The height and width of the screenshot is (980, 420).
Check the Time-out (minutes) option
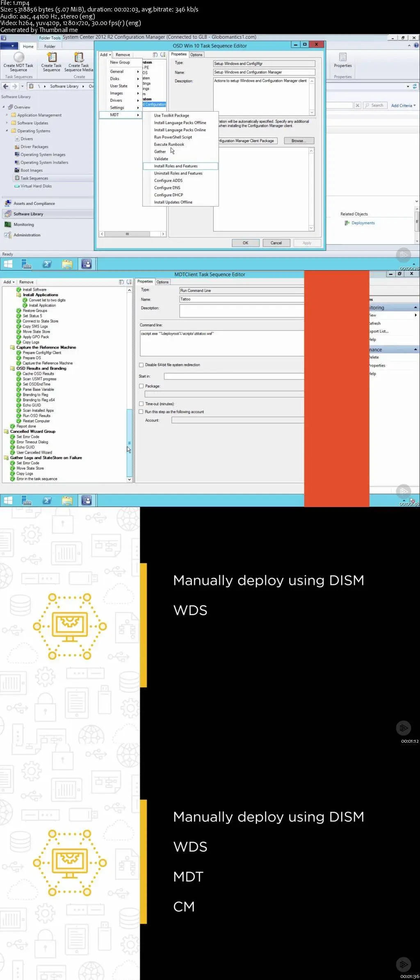(142, 404)
